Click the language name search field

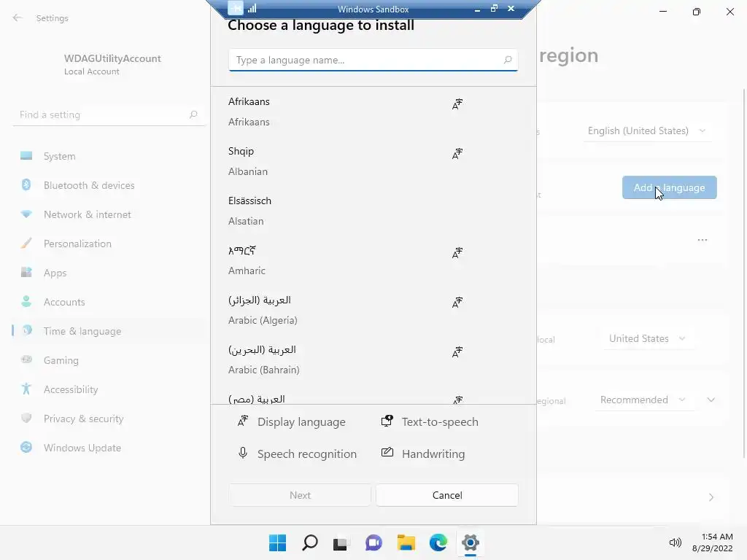[373, 60]
